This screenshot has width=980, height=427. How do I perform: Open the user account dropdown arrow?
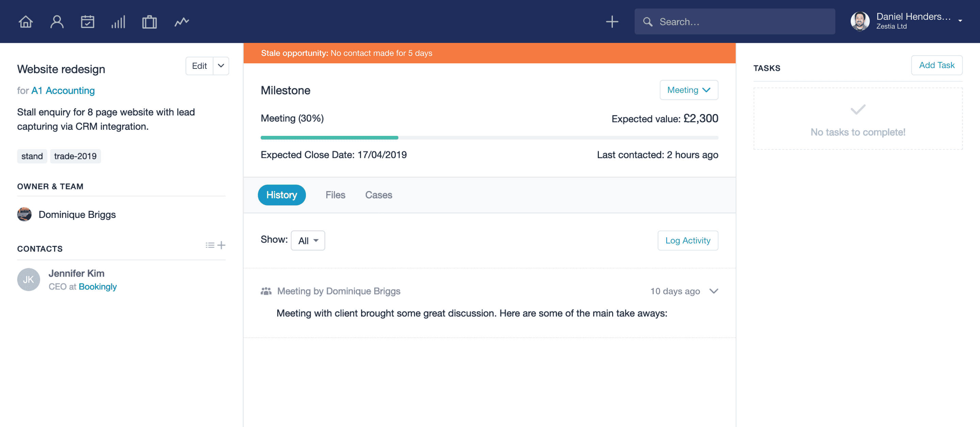click(960, 21)
